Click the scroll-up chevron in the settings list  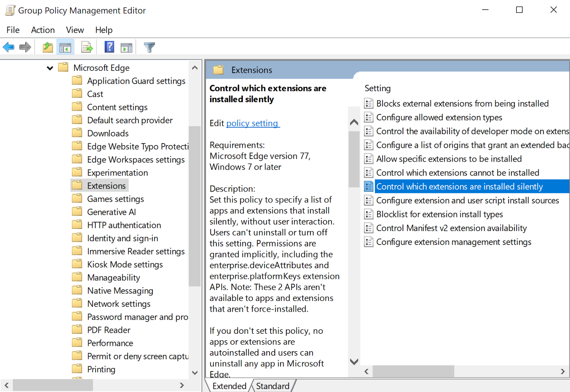[354, 122]
